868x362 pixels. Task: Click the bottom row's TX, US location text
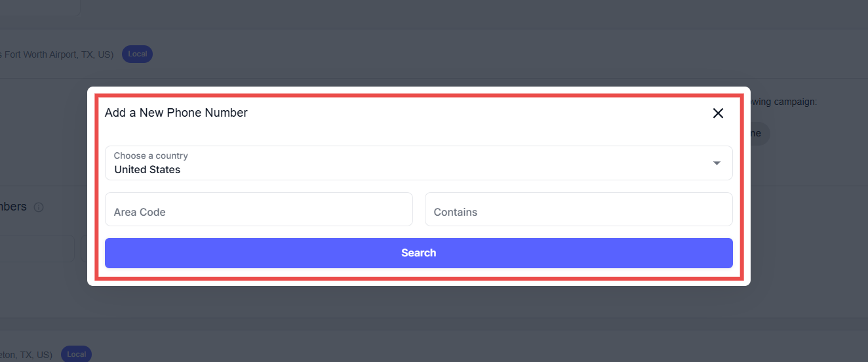pyautogui.click(x=26, y=355)
